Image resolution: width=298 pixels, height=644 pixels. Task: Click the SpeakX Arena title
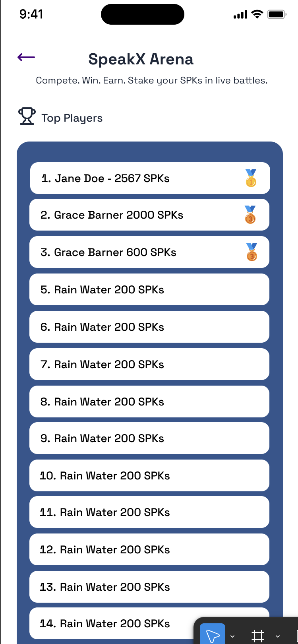[x=141, y=59]
